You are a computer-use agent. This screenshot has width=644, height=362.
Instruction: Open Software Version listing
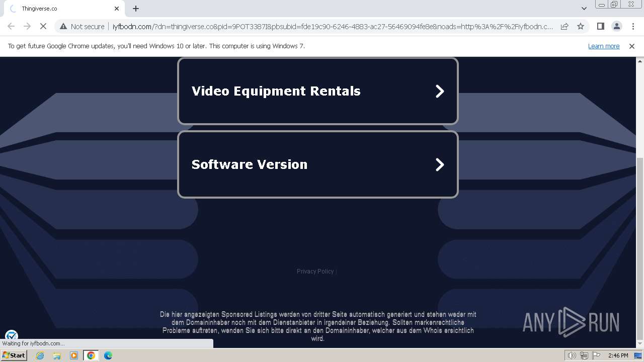tap(318, 164)
